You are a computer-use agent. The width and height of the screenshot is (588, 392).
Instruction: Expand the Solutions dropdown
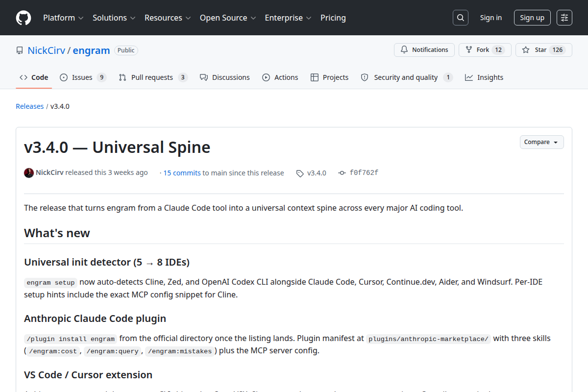(114, 18)
